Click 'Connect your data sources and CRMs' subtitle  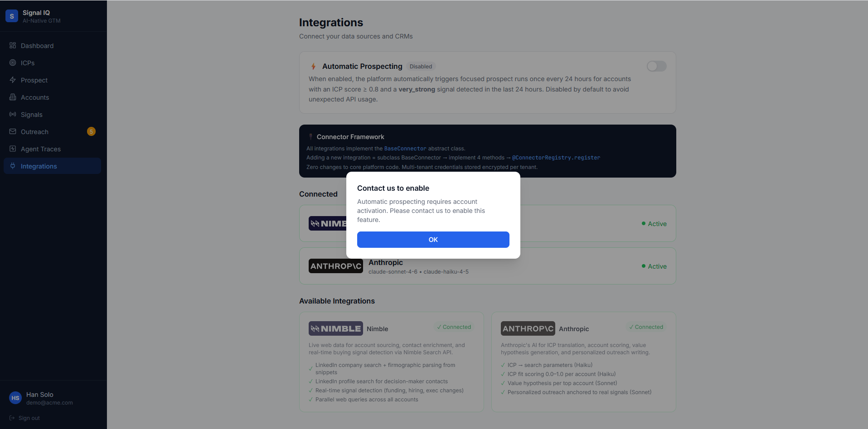click(356, 36)
